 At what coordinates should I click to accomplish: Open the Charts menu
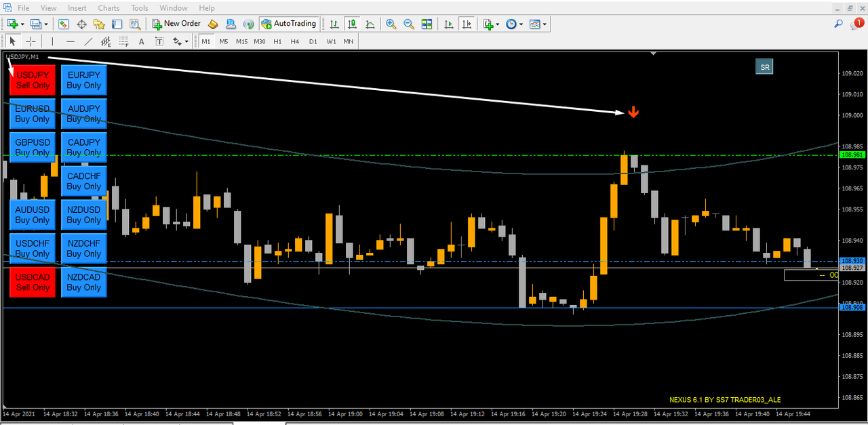108,8
